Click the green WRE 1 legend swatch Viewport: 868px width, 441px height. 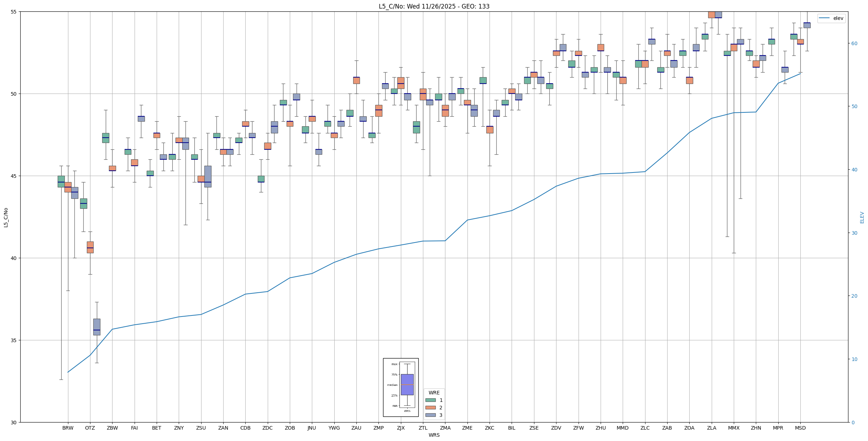tap(430, 400)
